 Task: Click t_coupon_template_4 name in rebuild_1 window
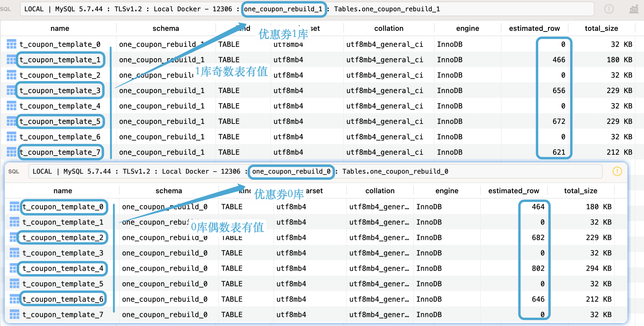(x=60, y=106)
